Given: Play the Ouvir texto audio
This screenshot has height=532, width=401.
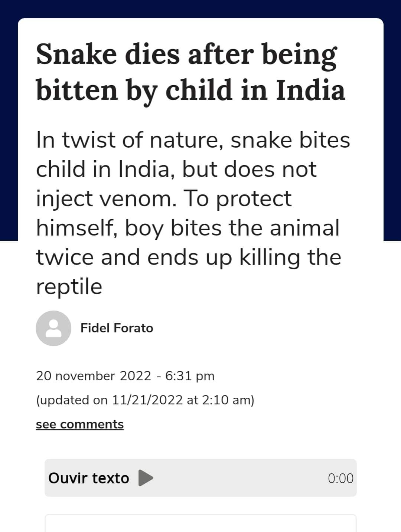Looking at the screenshot, I should tap(146, 478).
